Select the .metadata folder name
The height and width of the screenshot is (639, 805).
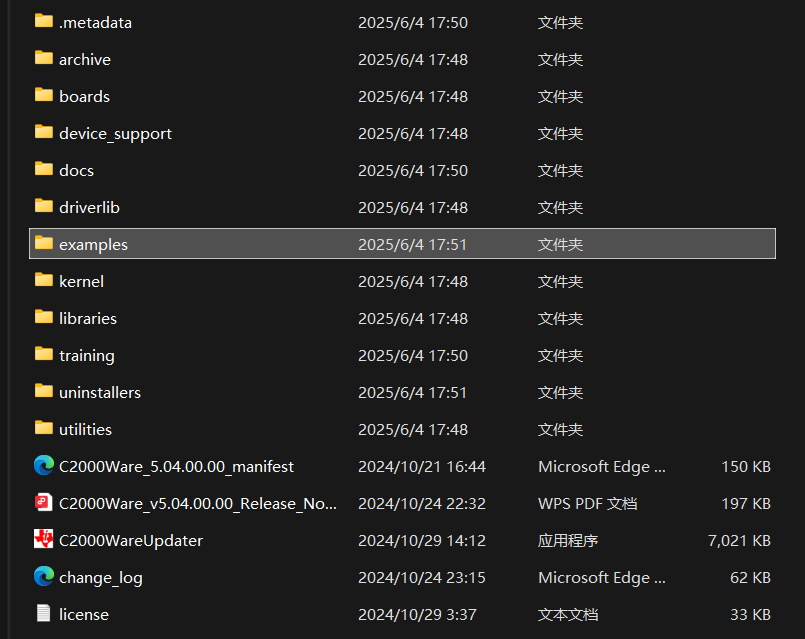click(95, 23)
